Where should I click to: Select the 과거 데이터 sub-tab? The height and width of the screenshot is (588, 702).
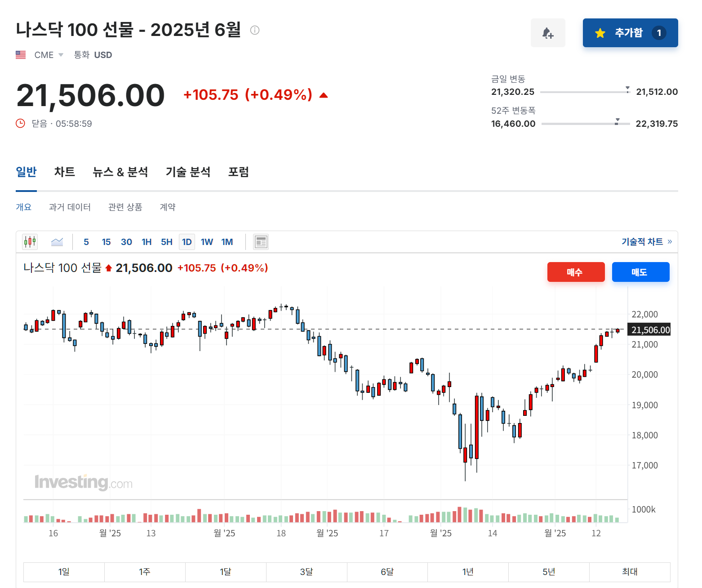(70, 207)
